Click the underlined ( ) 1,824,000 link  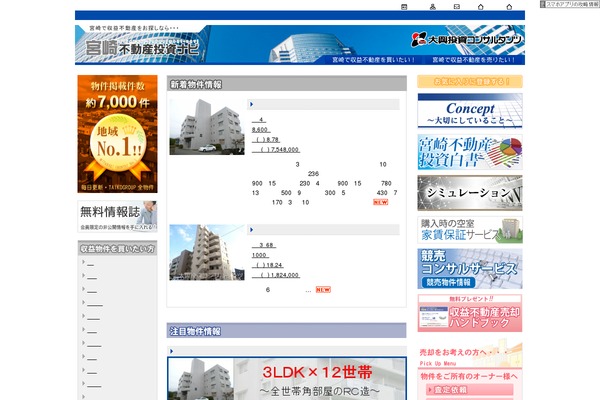[276, 275]
